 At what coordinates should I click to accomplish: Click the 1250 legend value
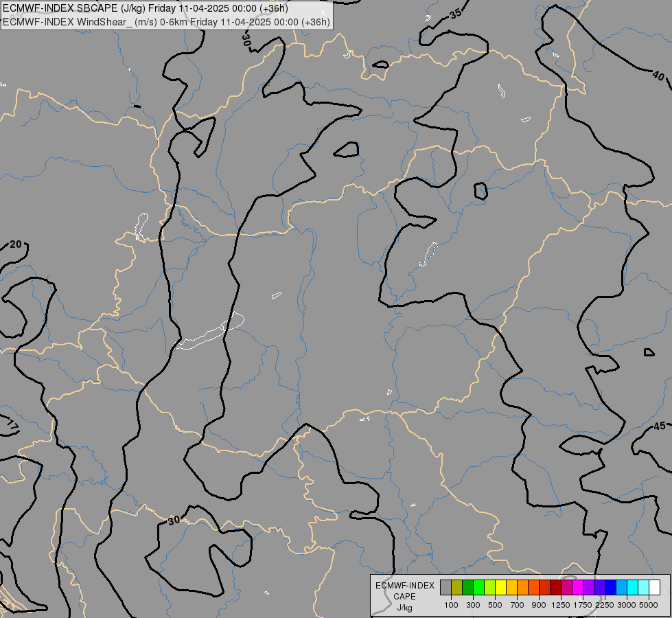coord(561,605)
